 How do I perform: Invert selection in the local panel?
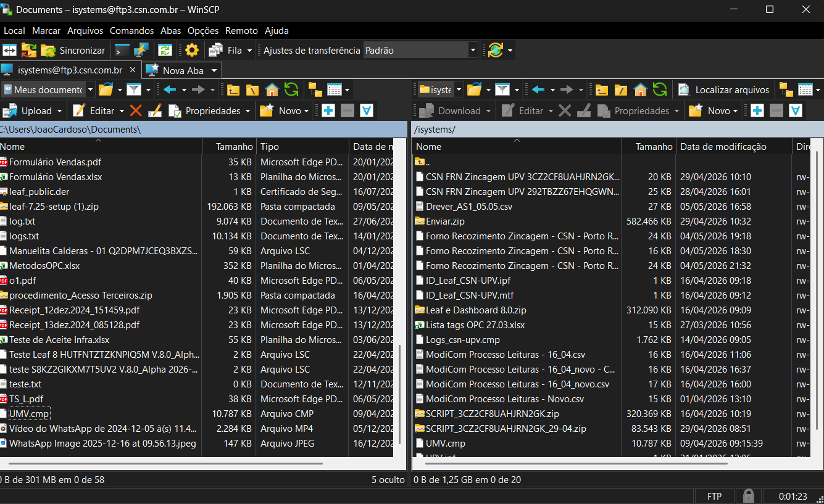[367, 111]
